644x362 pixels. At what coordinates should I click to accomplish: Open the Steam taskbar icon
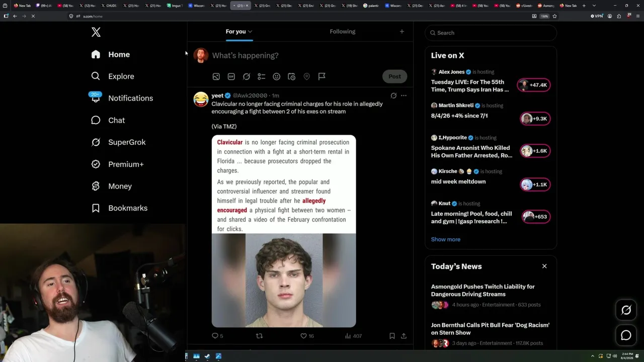(x=207, y=356)
